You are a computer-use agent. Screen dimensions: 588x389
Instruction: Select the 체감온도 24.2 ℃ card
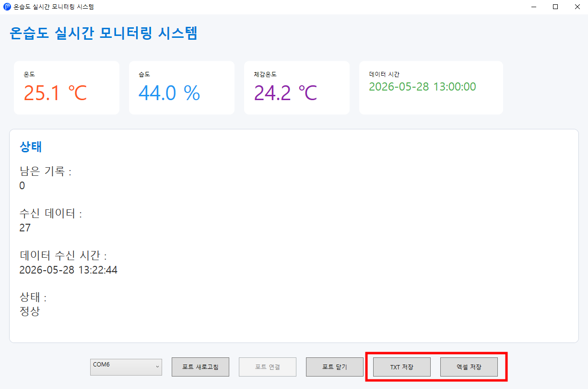click(x=297, y=88)
